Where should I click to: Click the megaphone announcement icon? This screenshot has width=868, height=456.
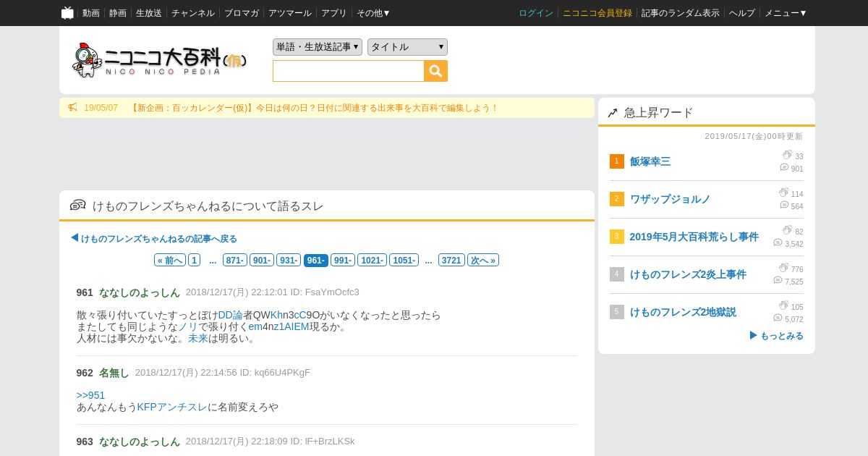tap(72, 108)
